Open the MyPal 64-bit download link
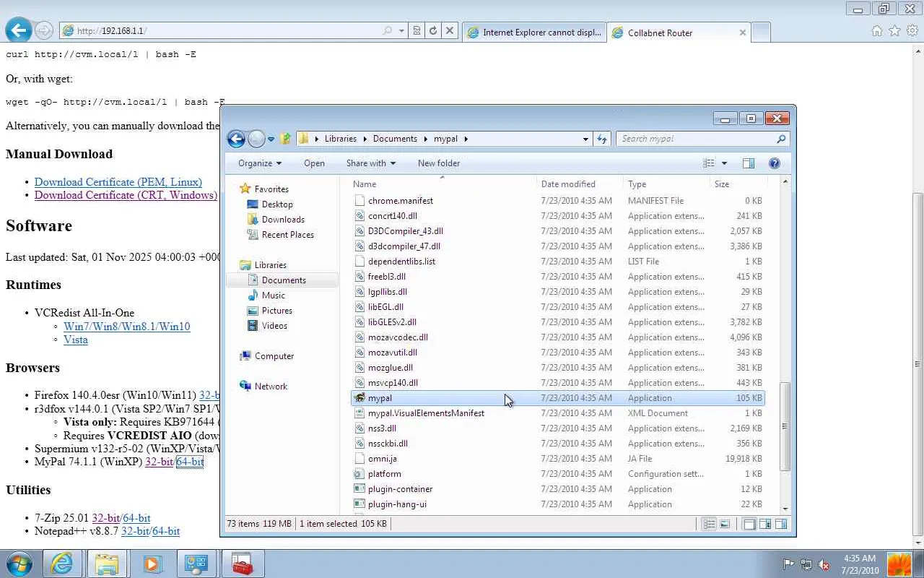 tap(190, 462)
